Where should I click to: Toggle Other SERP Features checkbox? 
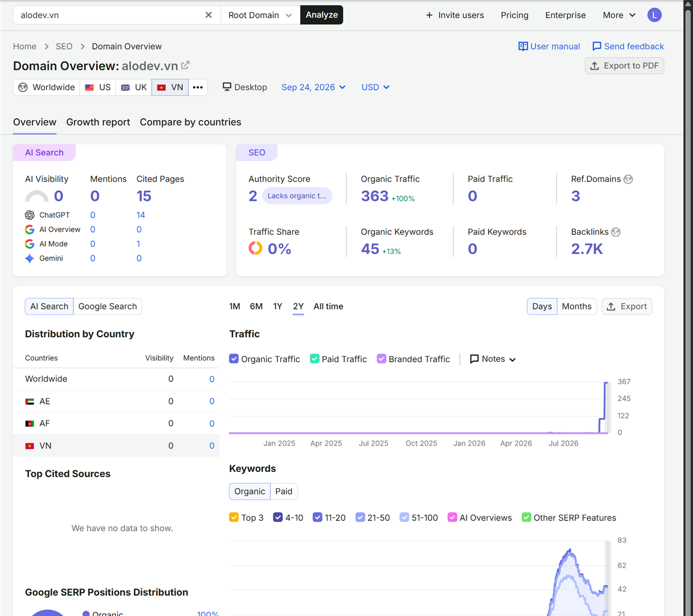click(526, 517)
